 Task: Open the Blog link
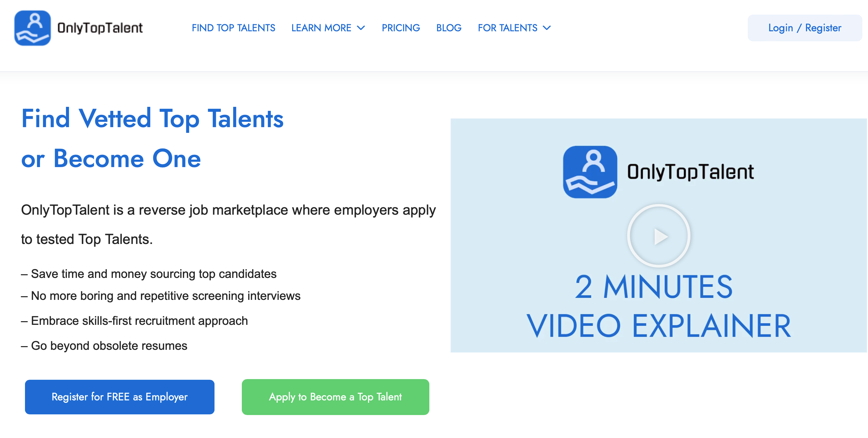coord(449,28)
